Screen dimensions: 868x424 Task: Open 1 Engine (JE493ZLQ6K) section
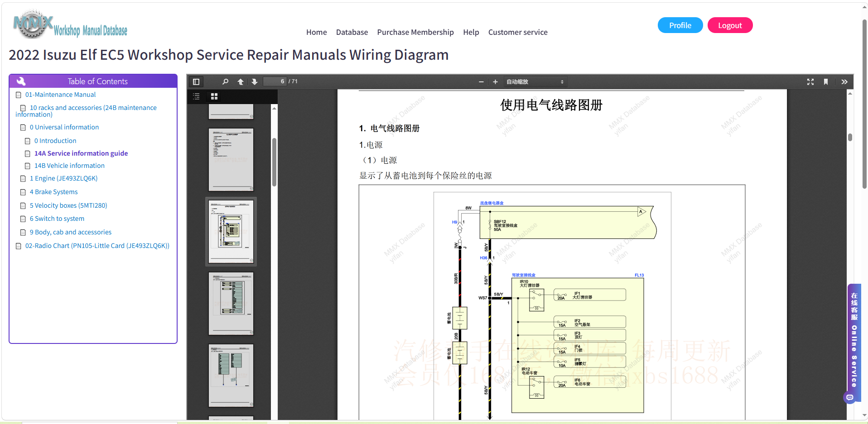click(x=64, y=178)
